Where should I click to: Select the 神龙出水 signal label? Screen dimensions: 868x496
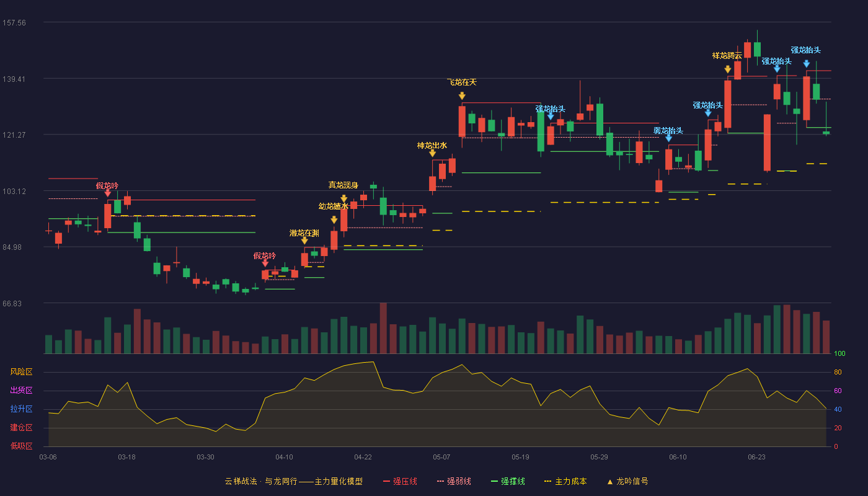(x=432, y=146)
